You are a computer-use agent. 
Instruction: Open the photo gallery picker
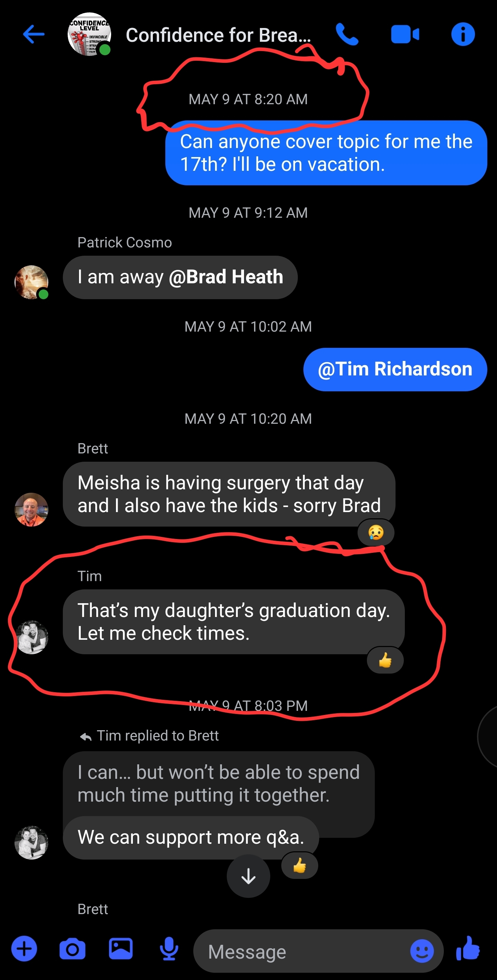(121, 949)
